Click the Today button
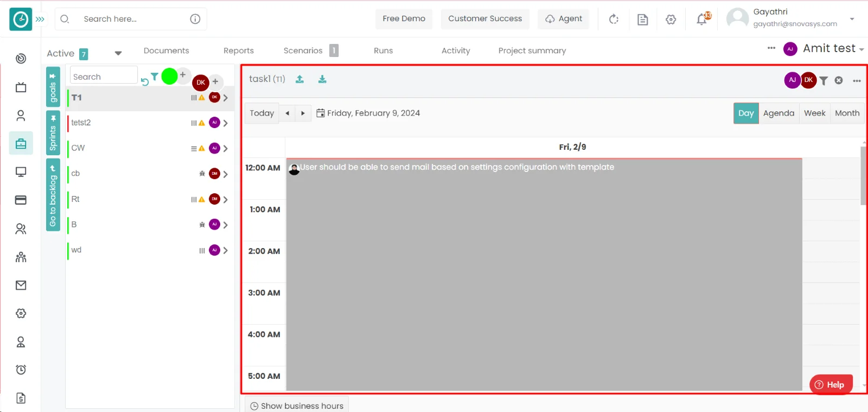The width and height of the screenshot is (868, 412). pyautogui.click(x=261, y=113)
